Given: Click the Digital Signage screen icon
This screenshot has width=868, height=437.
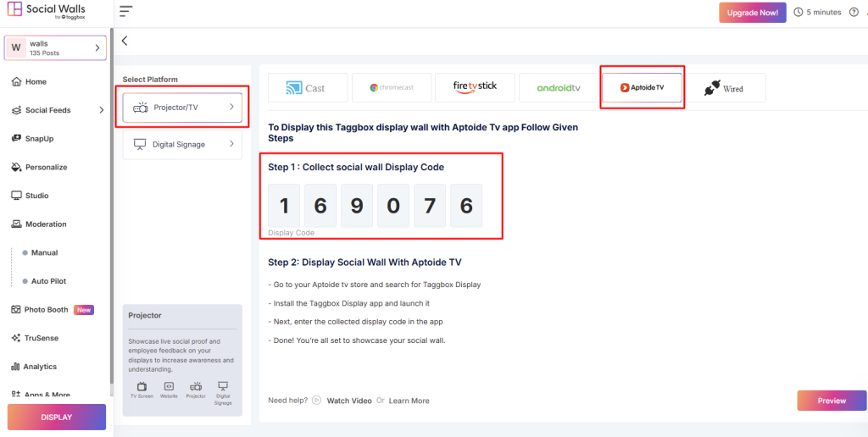Looking at the screenshot, I should point(140,144).
